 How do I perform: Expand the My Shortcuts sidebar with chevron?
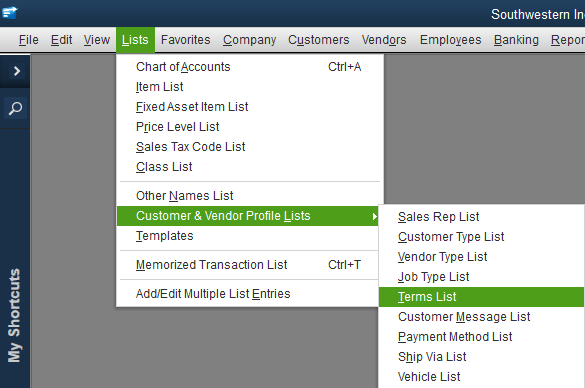pos(16,71)
